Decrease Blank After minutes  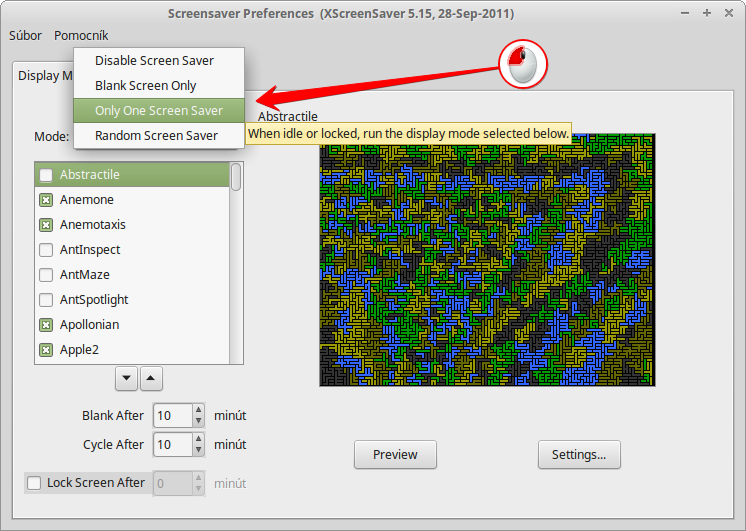coord(199,422)
